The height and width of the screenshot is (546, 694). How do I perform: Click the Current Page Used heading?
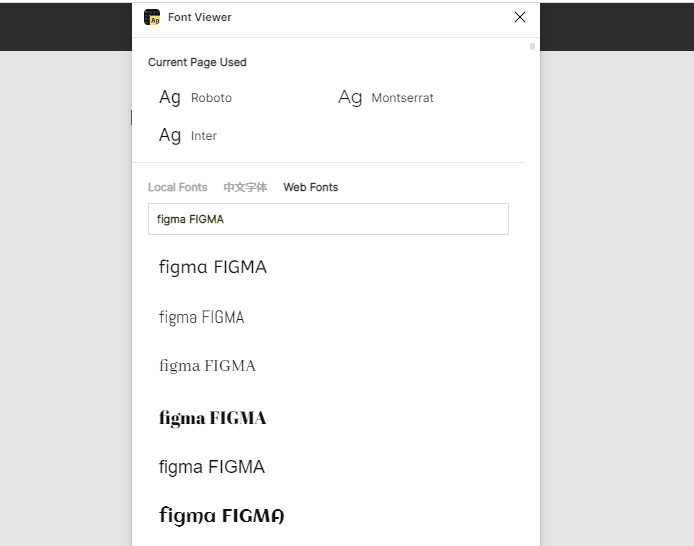197,62
